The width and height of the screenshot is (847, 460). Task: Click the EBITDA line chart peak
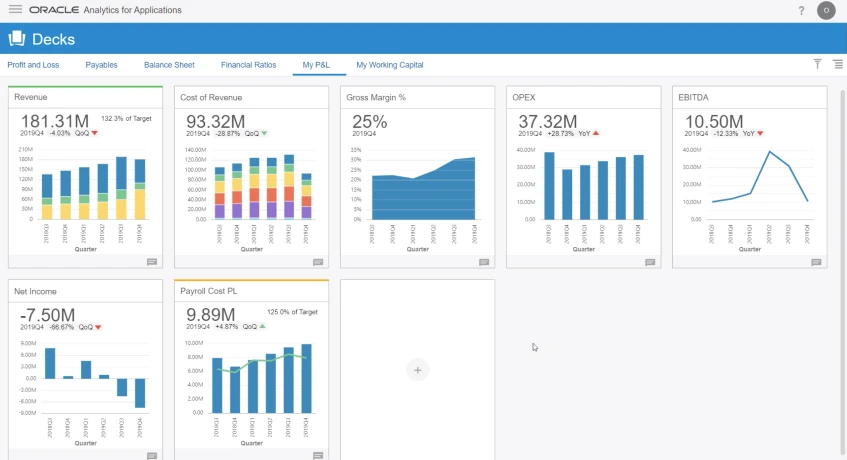pos(770,152)
